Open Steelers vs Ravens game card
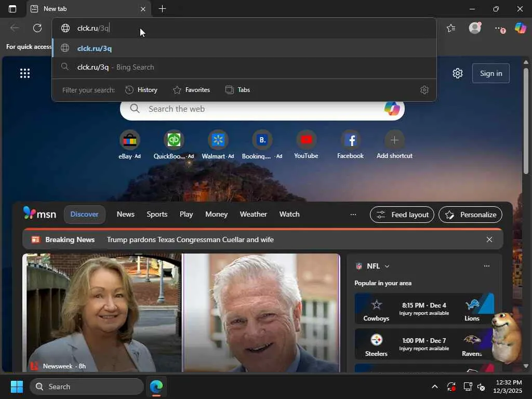This screenshot has width=532, height=399. (424, 344)
